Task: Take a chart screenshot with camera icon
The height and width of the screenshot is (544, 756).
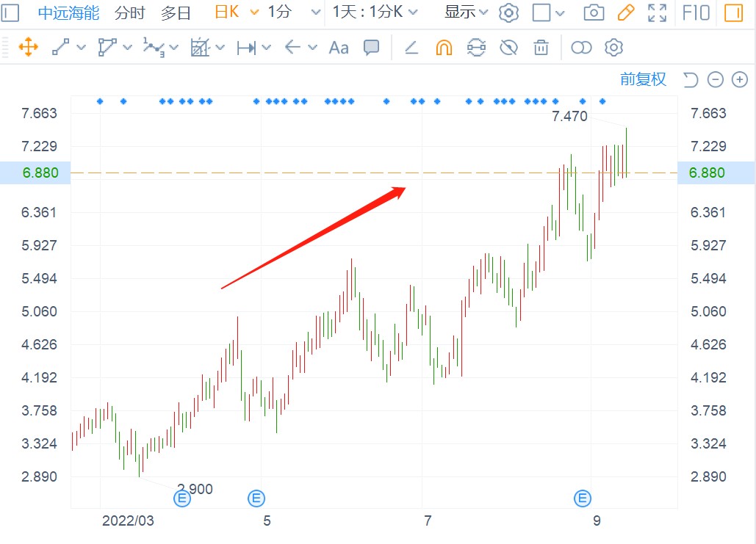Action: 594,12
